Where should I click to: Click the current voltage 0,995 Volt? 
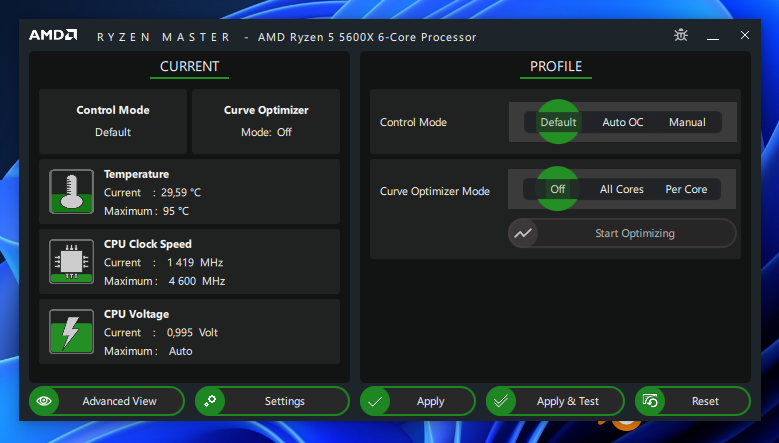click(x=192, y=332)
